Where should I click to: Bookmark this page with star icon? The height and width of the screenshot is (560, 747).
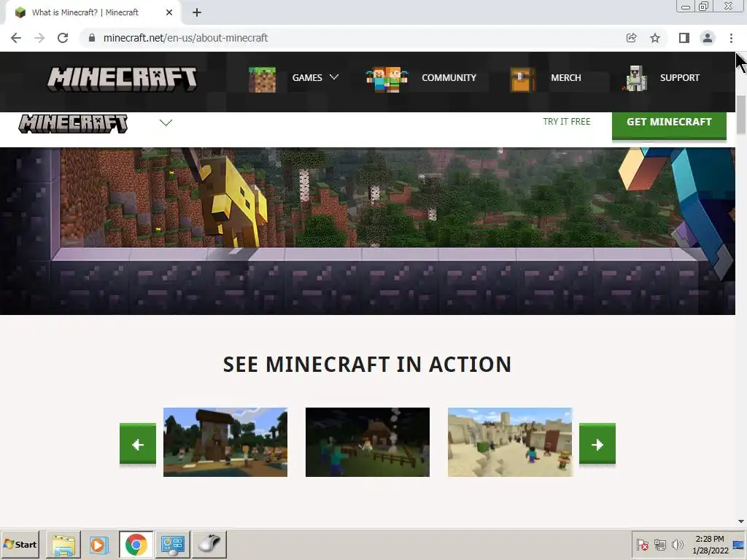coord(655,38)
